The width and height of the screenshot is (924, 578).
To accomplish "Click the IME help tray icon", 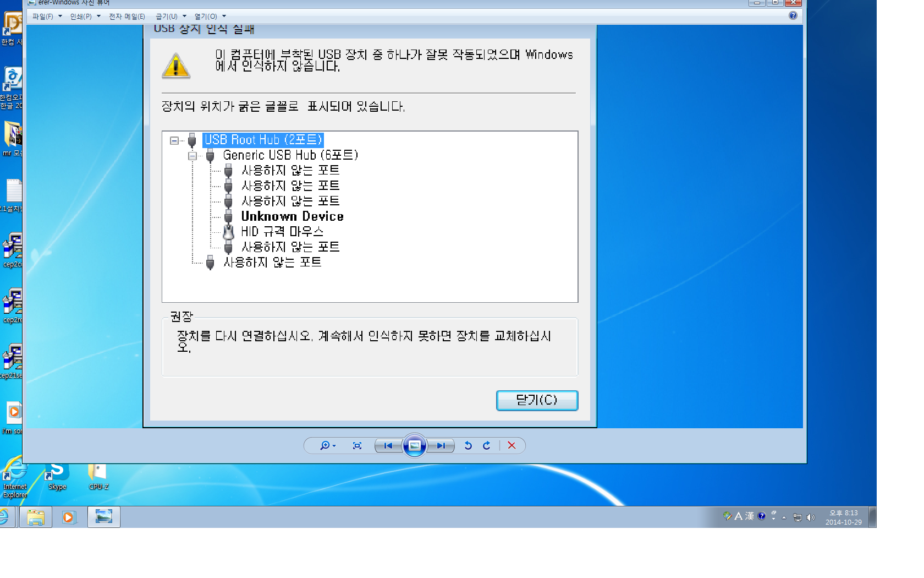I will pyautogui.click(x=762, y=516).
